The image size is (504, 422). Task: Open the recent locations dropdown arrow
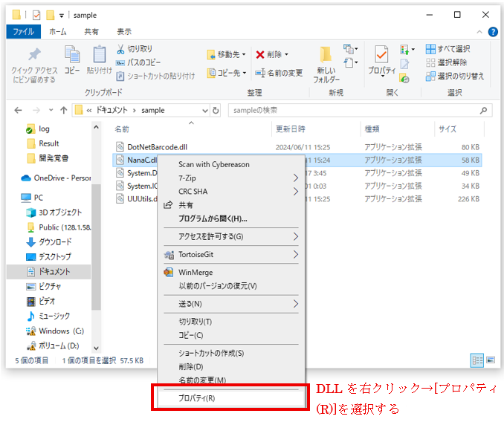51,110
